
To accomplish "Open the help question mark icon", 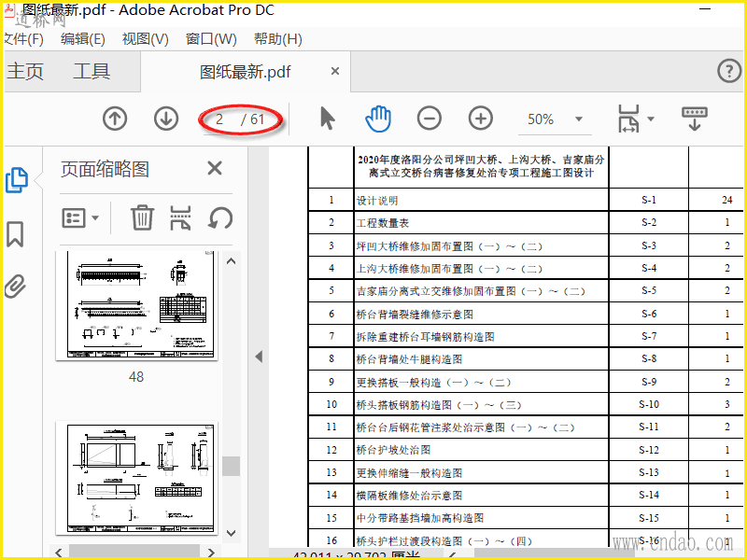I will 729,72.
